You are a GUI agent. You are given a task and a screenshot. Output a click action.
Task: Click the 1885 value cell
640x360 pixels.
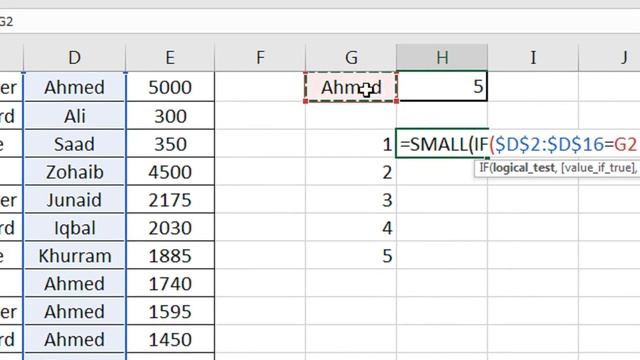(x=170, y=256)
